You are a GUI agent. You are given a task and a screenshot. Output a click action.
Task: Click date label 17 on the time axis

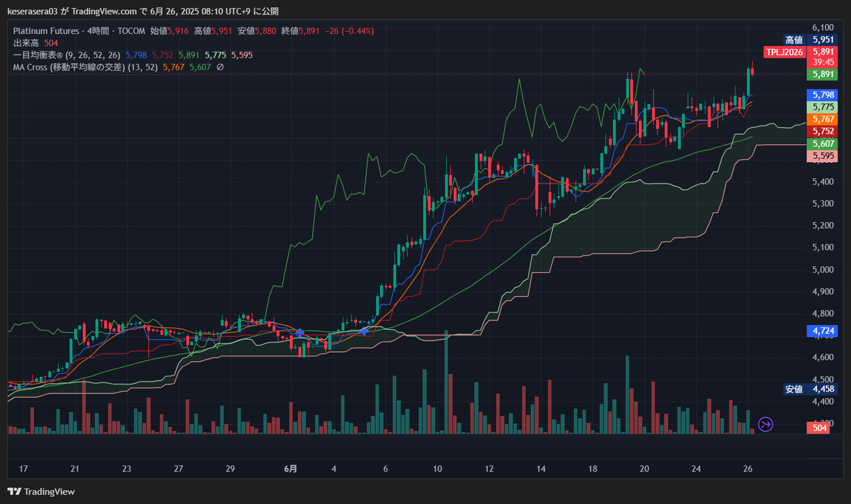[23, 469]
